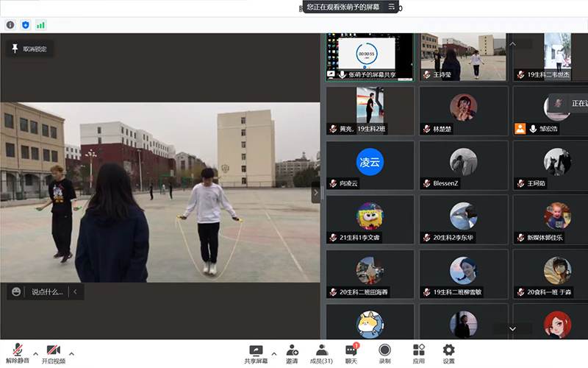Screen dimensions: 588x368
Task: Click the 20生科2李东华 whale avatar
Action: pyautogui.click(x=464, y=216)
